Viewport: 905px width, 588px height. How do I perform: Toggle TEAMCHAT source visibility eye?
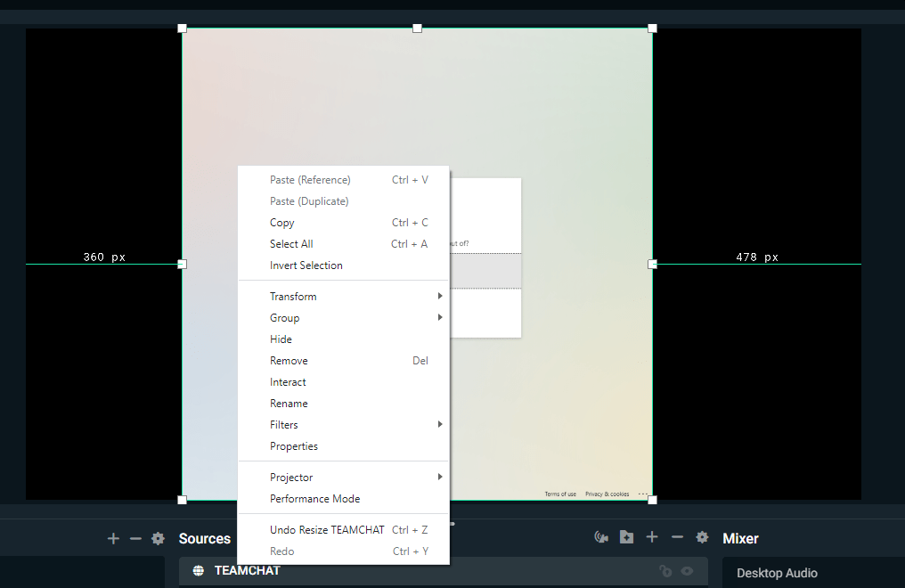pyautogui.click(x=687, y=571)
